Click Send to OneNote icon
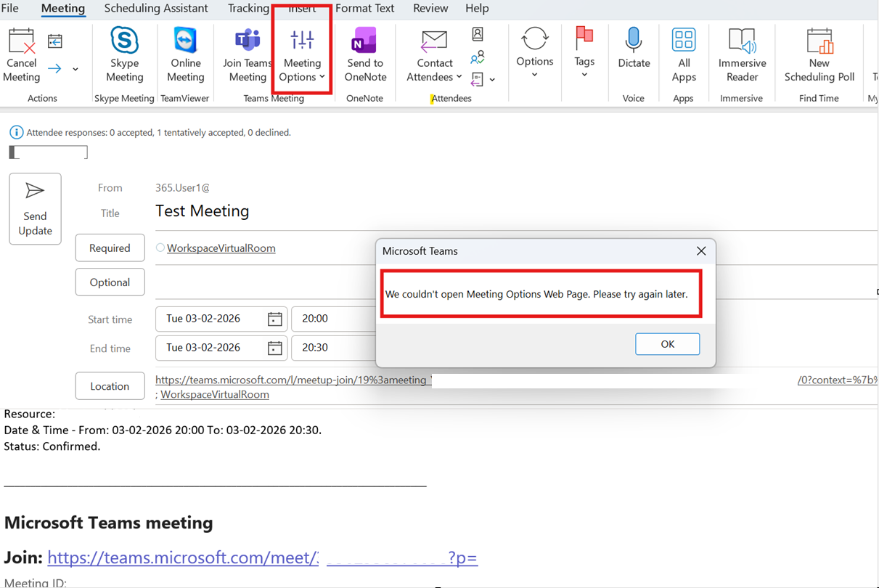The width and height of the screenshot is (879, 588). [365, 41]
